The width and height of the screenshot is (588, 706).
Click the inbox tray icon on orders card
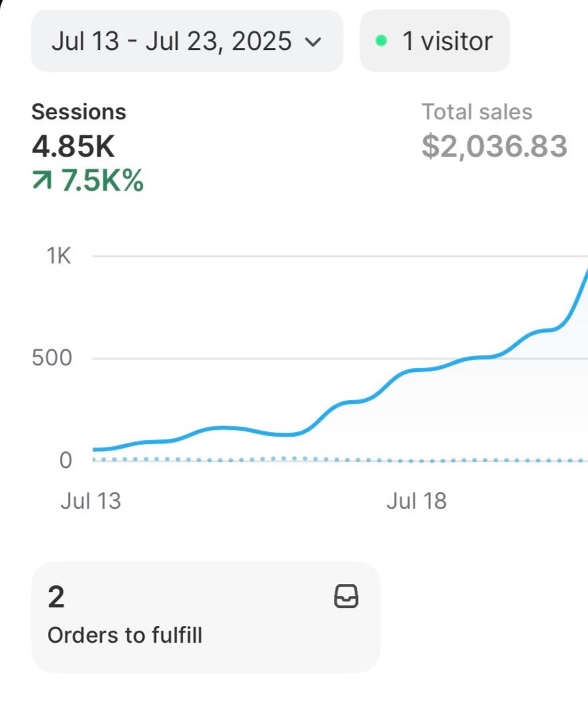(x=345, y=597)
